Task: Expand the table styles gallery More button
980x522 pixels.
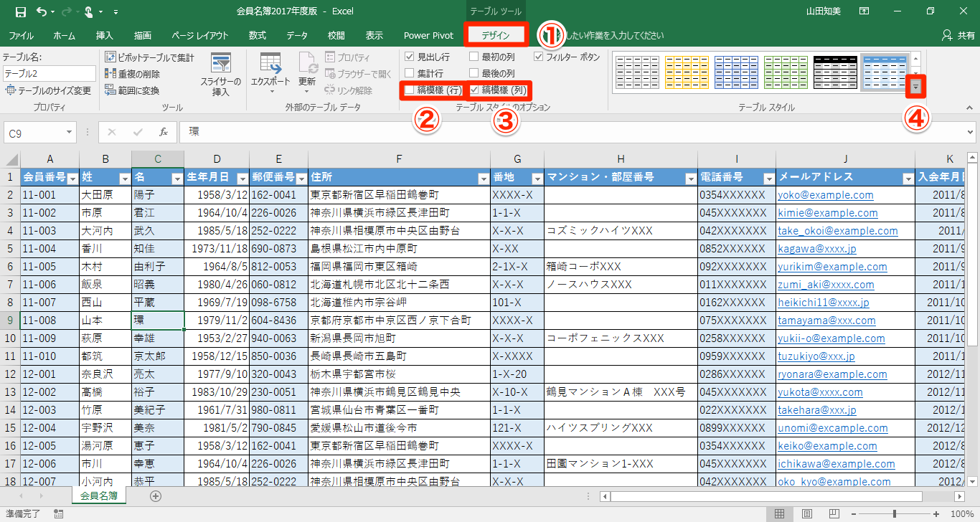Action: 916,86
